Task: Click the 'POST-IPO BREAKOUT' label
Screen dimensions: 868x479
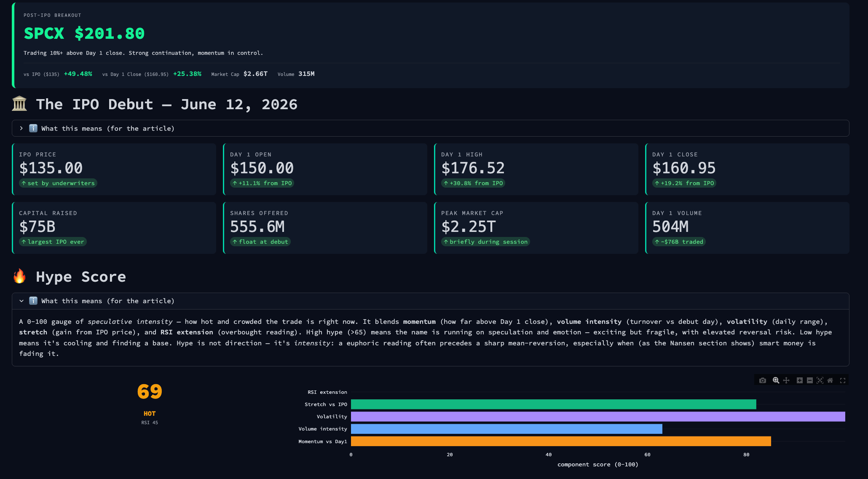Action: click(x=52, y=15)
